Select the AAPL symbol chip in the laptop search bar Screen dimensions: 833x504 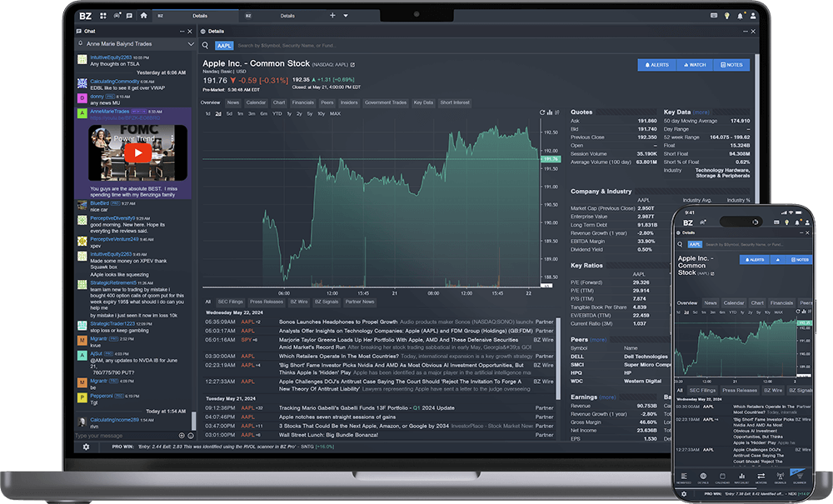click(224, 46)
